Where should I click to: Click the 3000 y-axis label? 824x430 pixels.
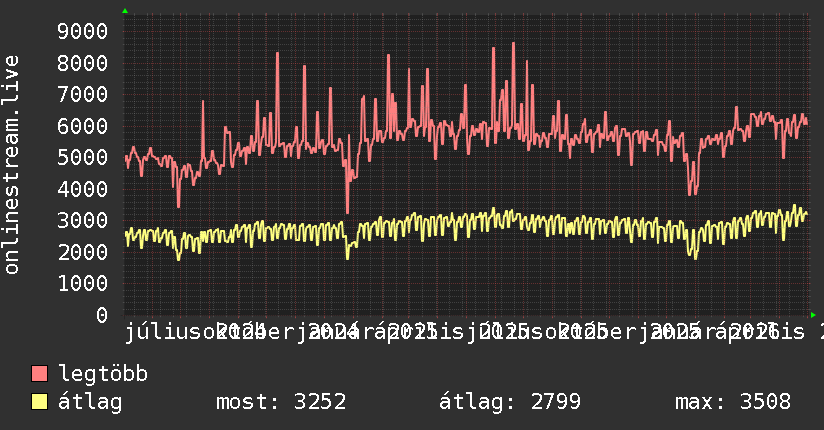click(83, 220)
